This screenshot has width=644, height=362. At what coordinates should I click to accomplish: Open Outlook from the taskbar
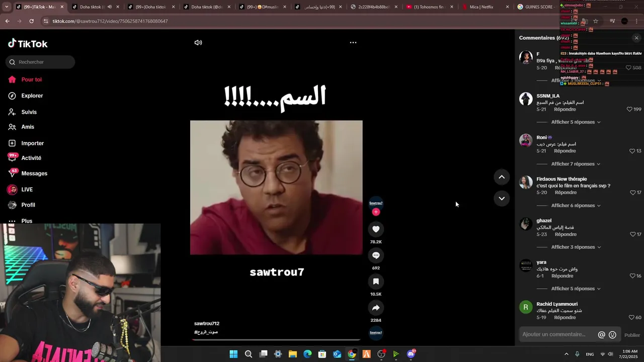tap(337, 354)
